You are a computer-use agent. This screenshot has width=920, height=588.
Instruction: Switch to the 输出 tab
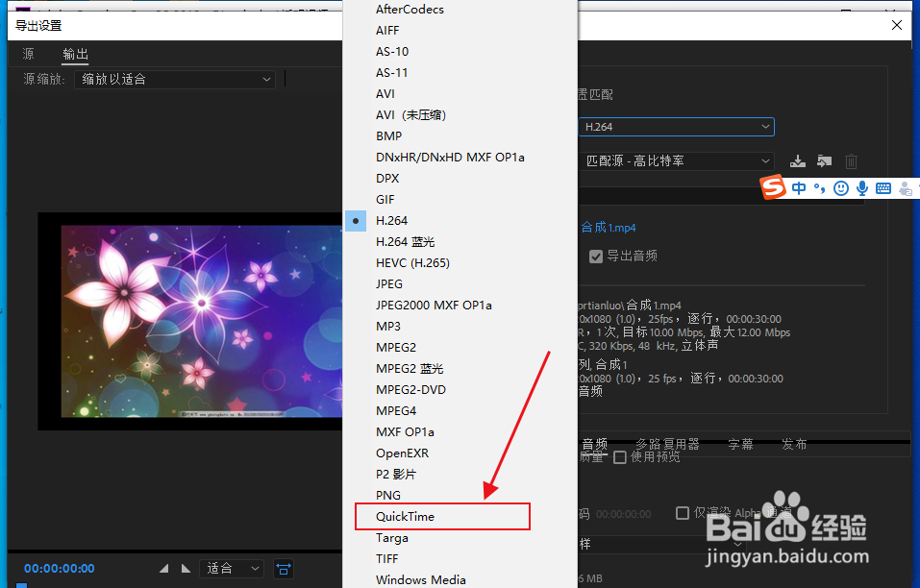(x=75, y=54)
